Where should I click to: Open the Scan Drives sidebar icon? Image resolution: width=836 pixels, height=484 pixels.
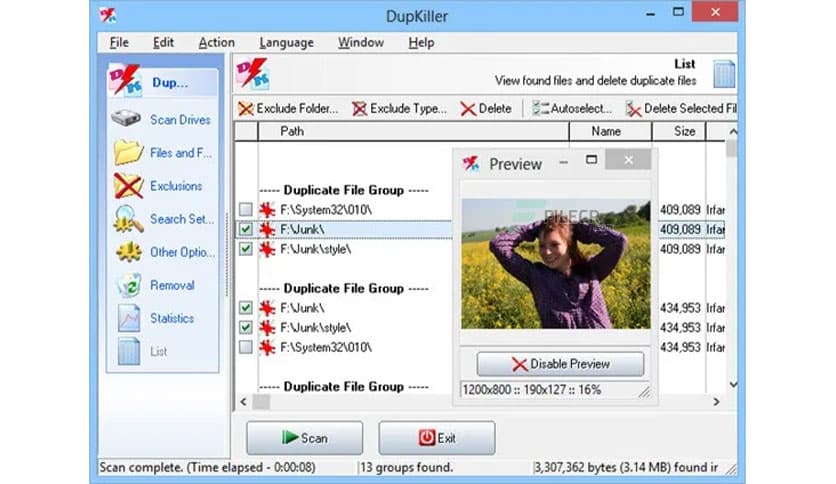pos(128,119)
